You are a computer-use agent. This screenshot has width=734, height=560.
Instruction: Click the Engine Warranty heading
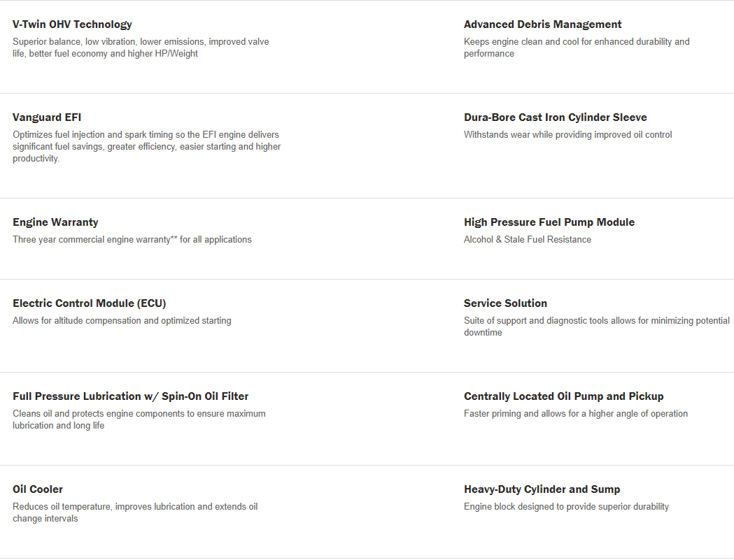point(55,222)
